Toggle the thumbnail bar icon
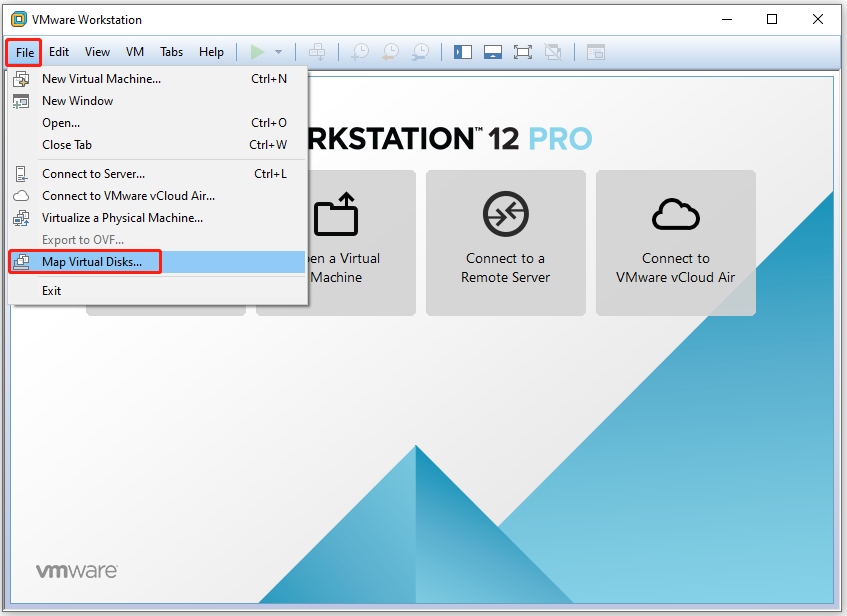Image resolution: width=847 pixels, height=616 pixels. (492, 52)
